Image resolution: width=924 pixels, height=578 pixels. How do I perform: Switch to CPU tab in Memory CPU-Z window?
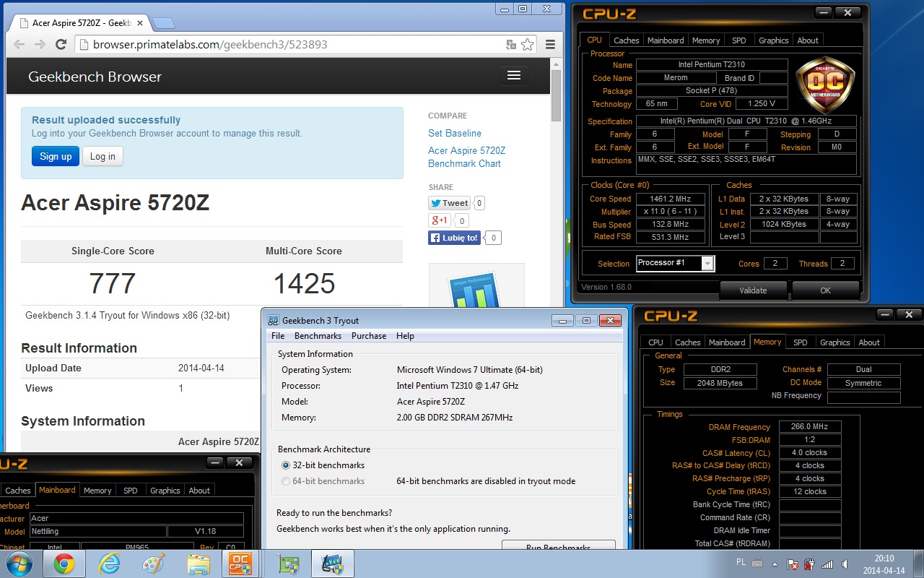pyautogui.click(x=655, y=342)
